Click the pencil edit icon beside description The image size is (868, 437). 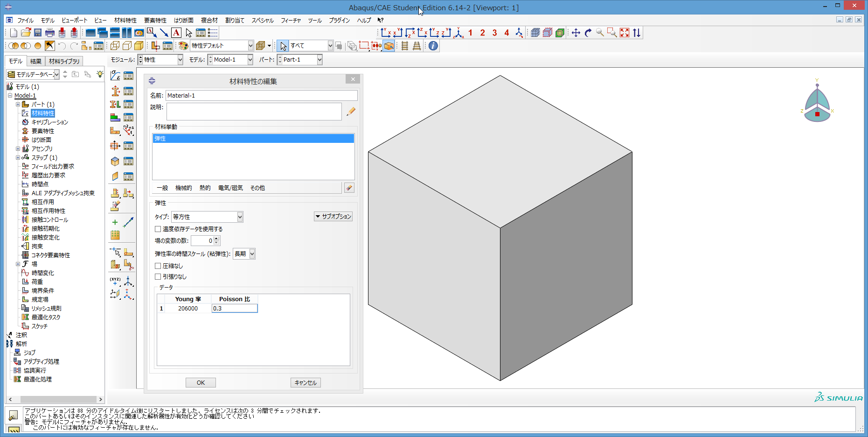[351, 111]
